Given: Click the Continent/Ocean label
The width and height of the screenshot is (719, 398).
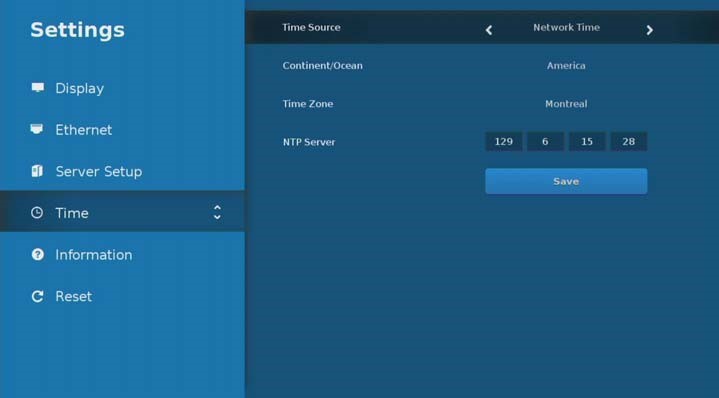Looking at the screenshot, I should pyautogui.click(x=322, y=66).
